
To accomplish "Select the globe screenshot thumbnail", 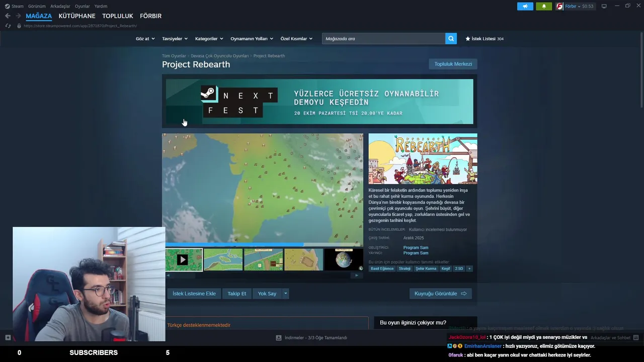I will (x=344, y=259).
